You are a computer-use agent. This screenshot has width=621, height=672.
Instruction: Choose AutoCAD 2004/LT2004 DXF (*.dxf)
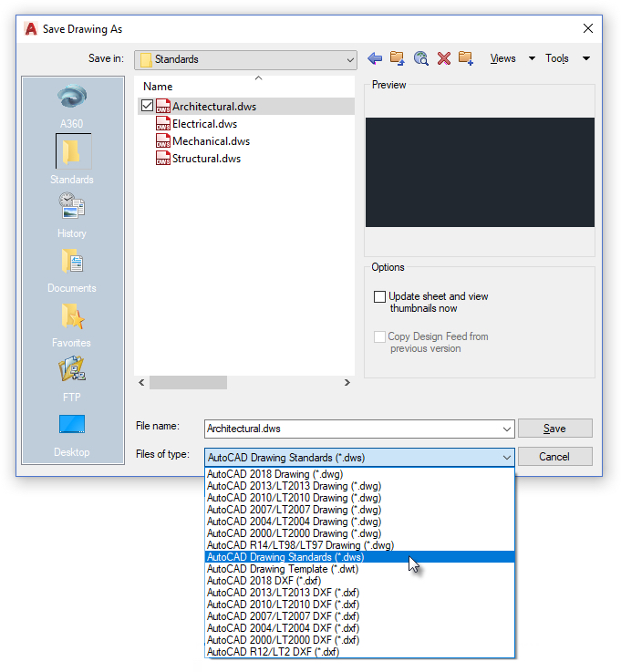click(359, 628)
